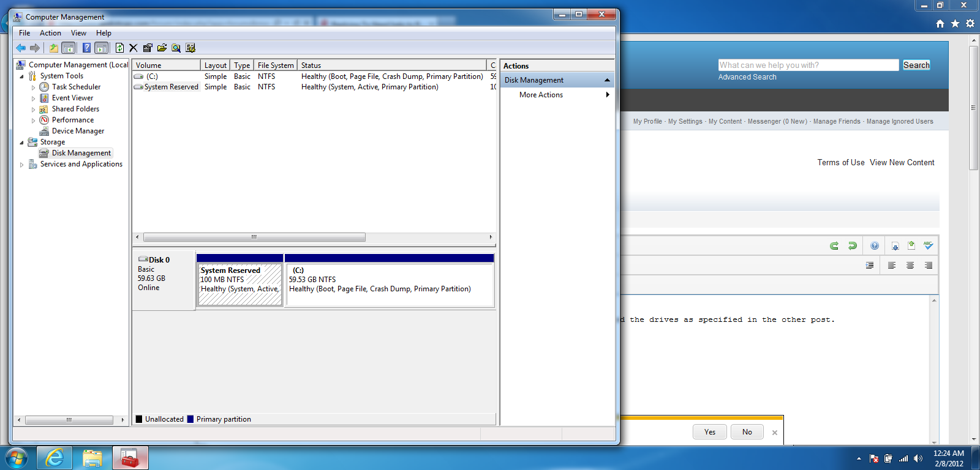
Task: Toggle Show/Hide Console Tree toolbar icon
Action: tap(69, 48)
